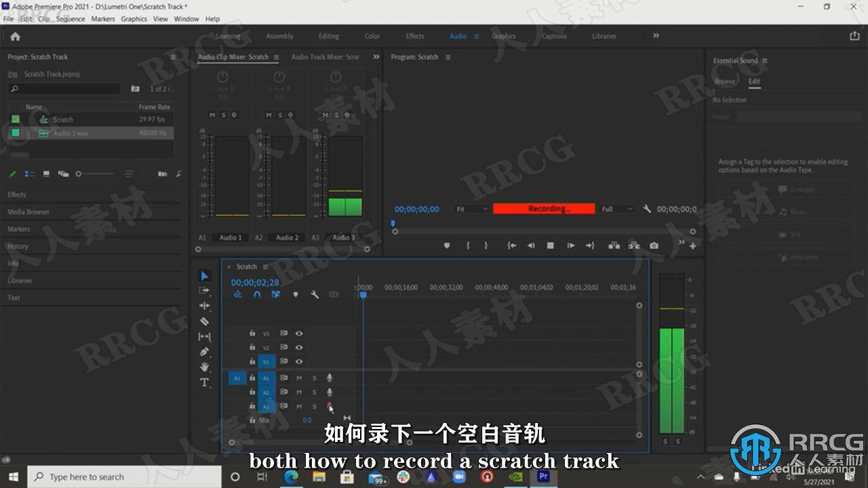Click the Extract button in Program monitor
This screenshot has height=488, width=868.
click(633, 245)
